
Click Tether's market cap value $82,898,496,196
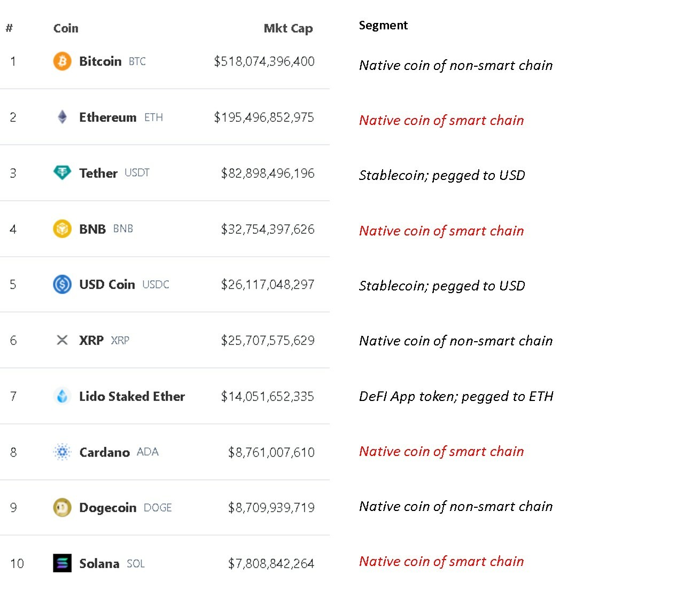268,174
